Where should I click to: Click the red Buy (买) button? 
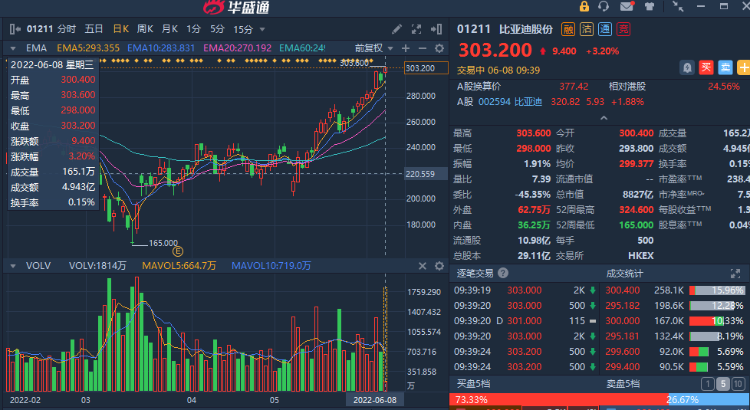coord(706,68)
